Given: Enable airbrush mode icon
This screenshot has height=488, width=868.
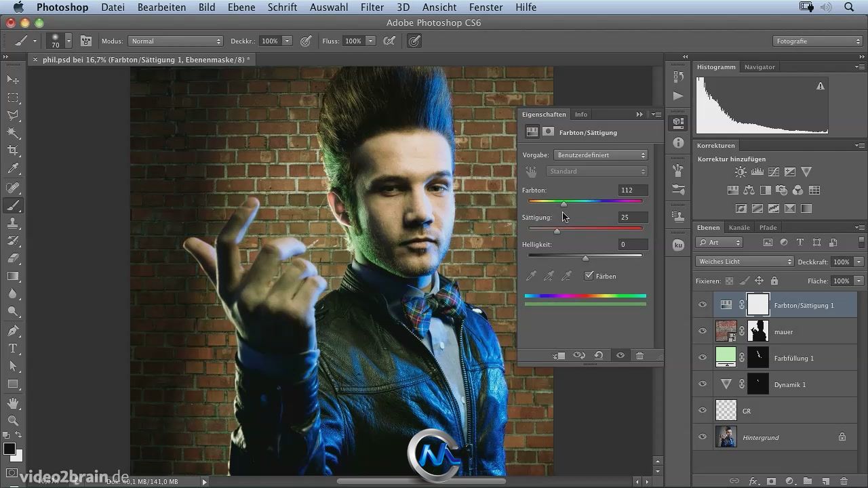Looking at the screenshot, I should pyautogui.click(x=389, y=41).
